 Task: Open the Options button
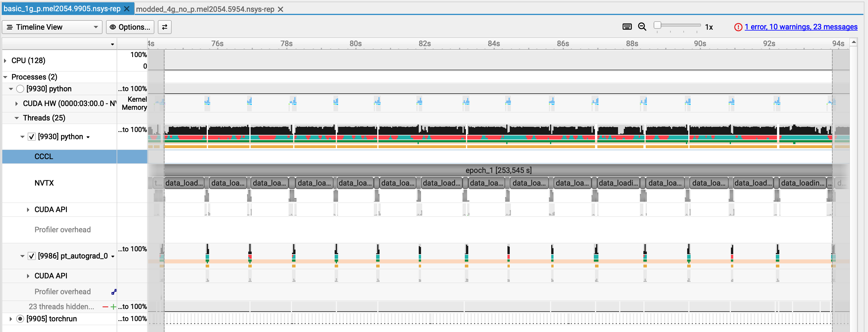[x=130, y=27]
